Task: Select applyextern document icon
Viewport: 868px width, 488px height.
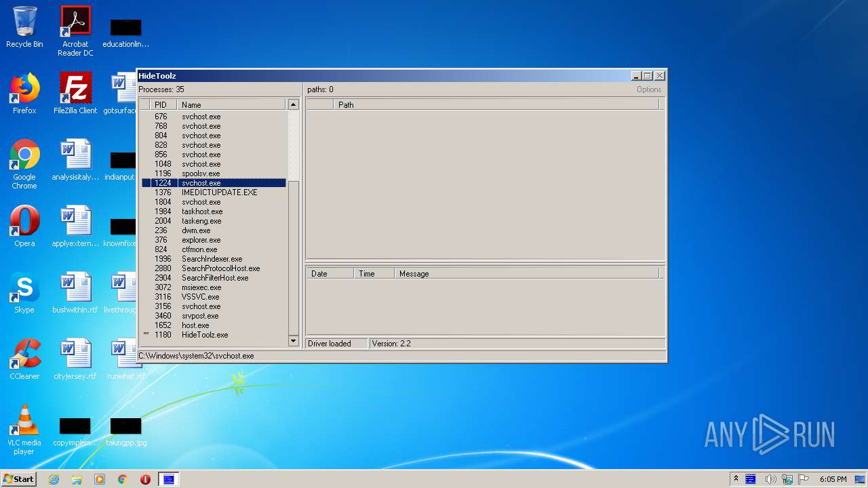Action: 75,226
